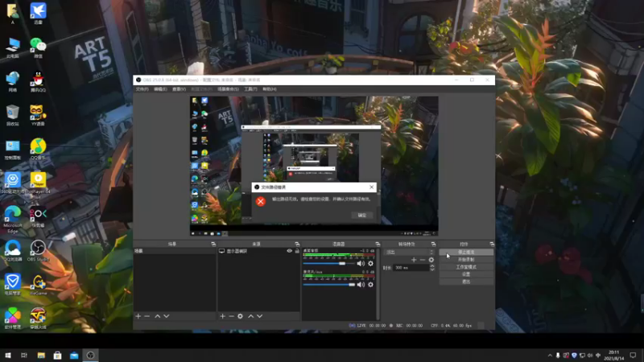
Task: Open QQ音乐 desktop shortcut
Action: (38, 149)
